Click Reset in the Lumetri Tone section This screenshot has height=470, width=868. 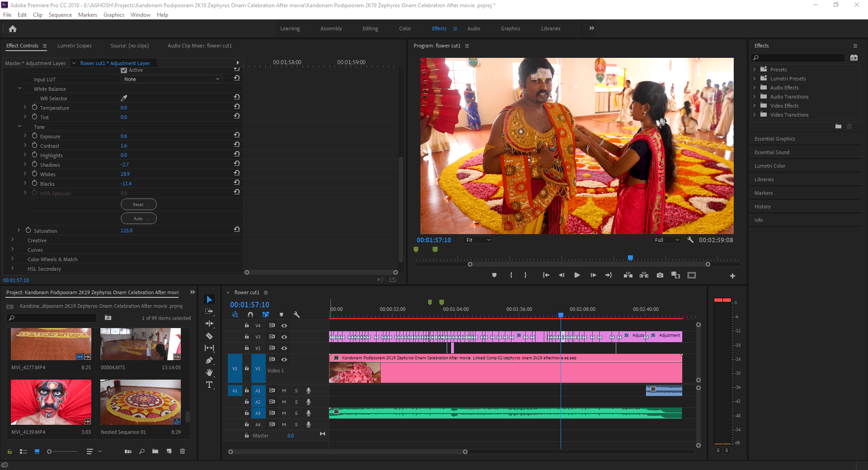click(138, 204)
